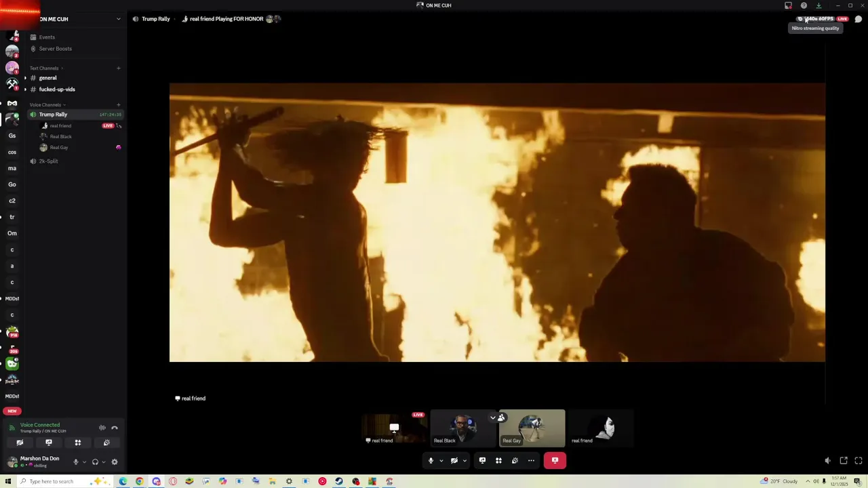Deafen audio with the headphones icon
Viewport: 868px width, 488px height.
pos(95,462)
